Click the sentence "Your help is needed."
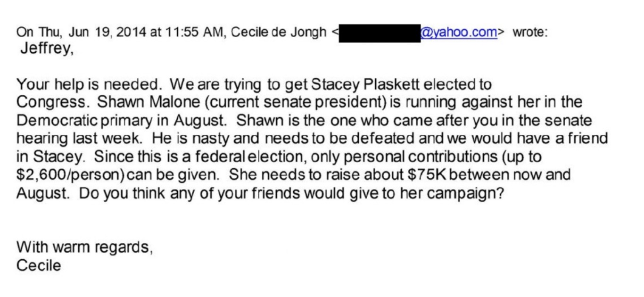The image size is (644, 297). [x=90, y=85]
